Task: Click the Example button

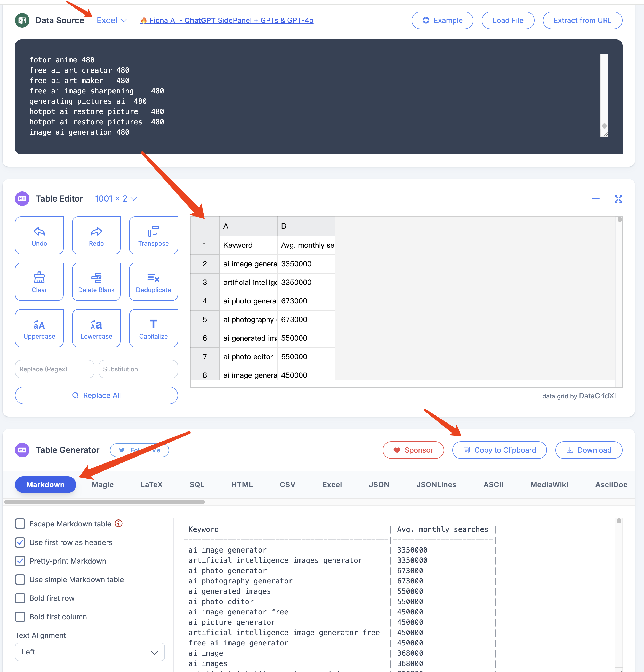Action: 442,21
